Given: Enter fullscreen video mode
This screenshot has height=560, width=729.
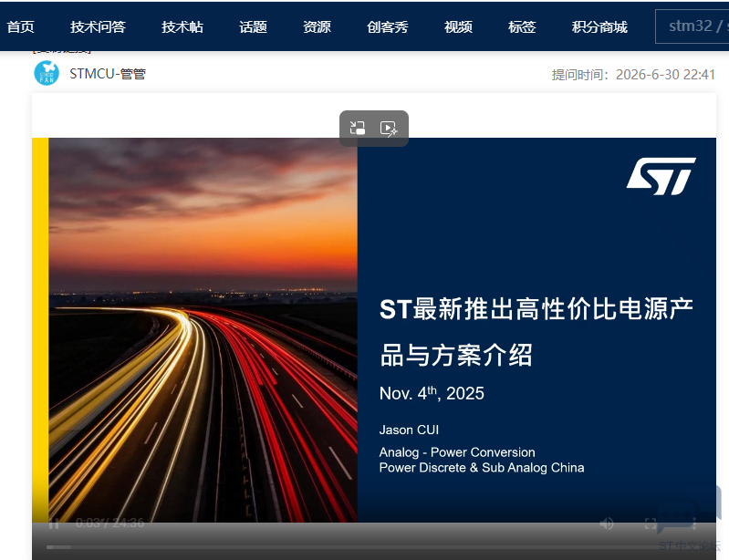Looking at the screenshot, I should click(x=651, y=524).
